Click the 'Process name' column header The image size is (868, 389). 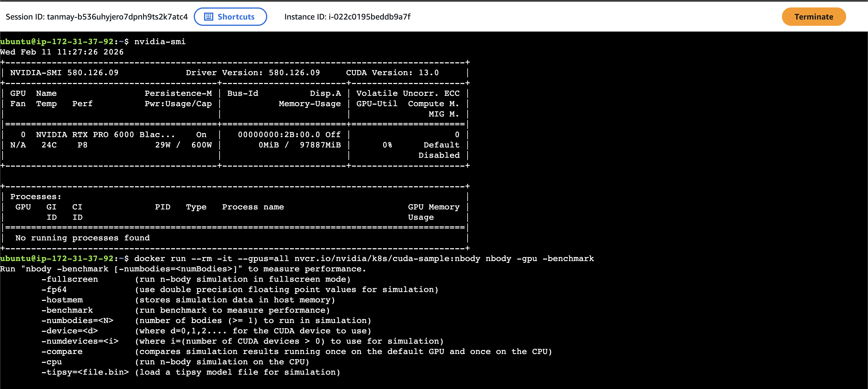point(253,207)
